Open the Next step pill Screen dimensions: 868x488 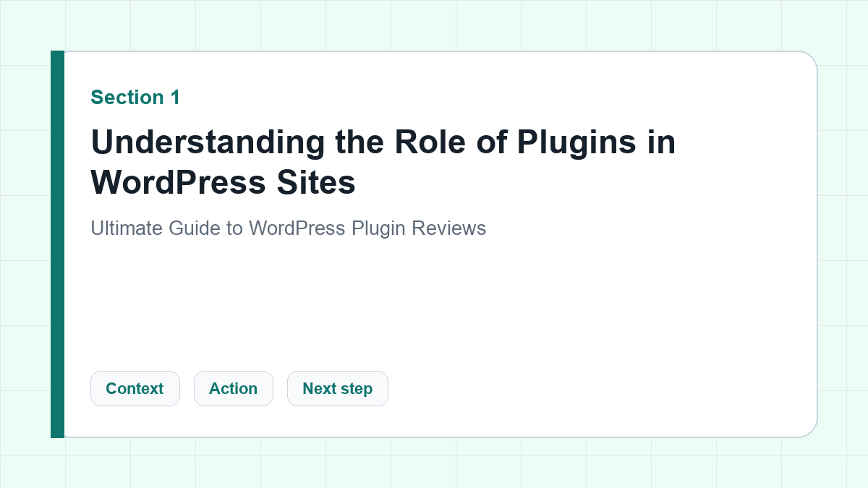click(x=337, y=388)
